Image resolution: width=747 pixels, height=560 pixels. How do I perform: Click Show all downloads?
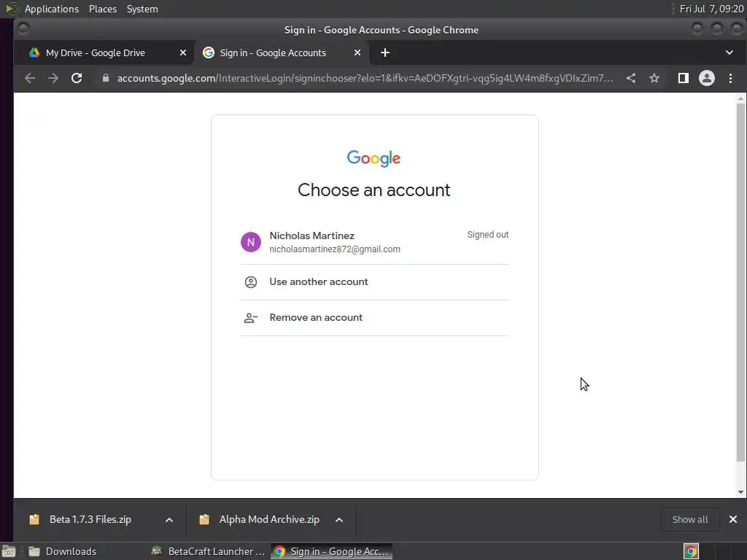coord(690,519)
